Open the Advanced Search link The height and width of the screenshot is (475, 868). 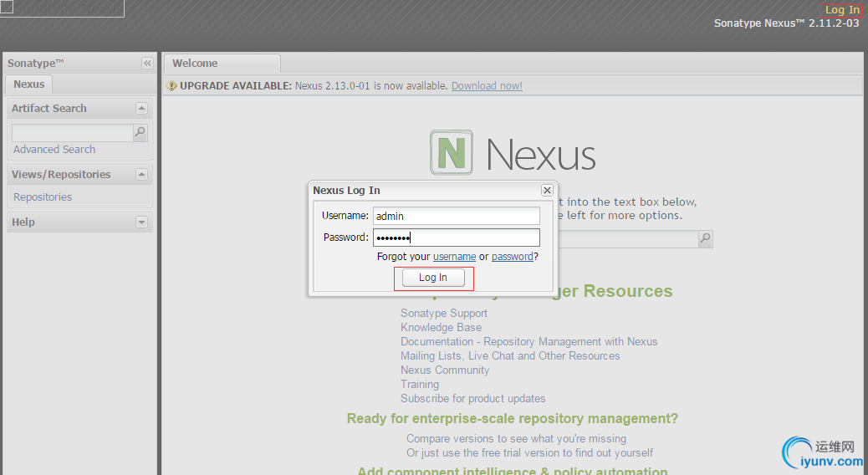54,150
